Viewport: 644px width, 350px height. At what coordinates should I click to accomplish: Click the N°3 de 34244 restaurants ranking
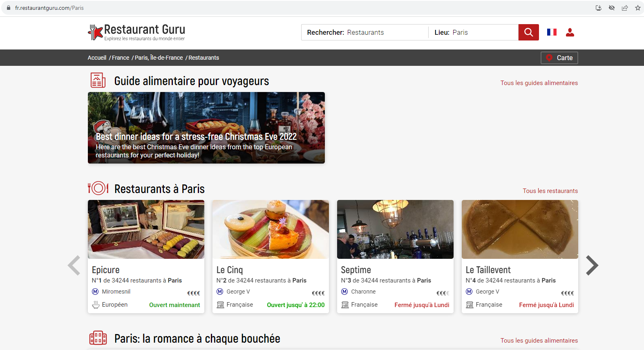pyautogui.click(x=386, y=280)
